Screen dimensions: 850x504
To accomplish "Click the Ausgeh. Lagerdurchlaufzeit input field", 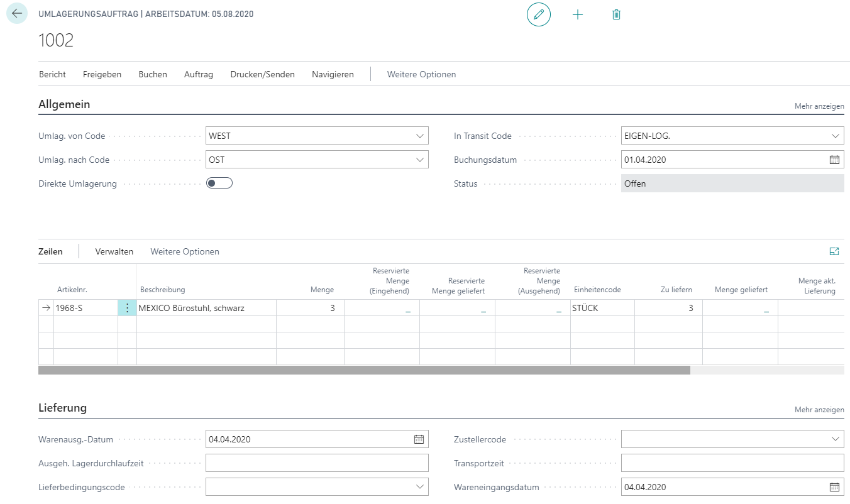I will coord(317,463).
